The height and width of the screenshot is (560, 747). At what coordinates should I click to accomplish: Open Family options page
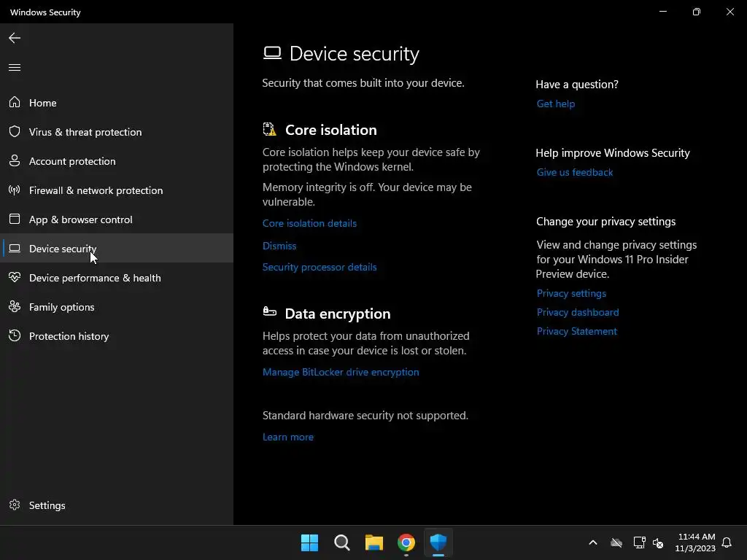(117, 307)
